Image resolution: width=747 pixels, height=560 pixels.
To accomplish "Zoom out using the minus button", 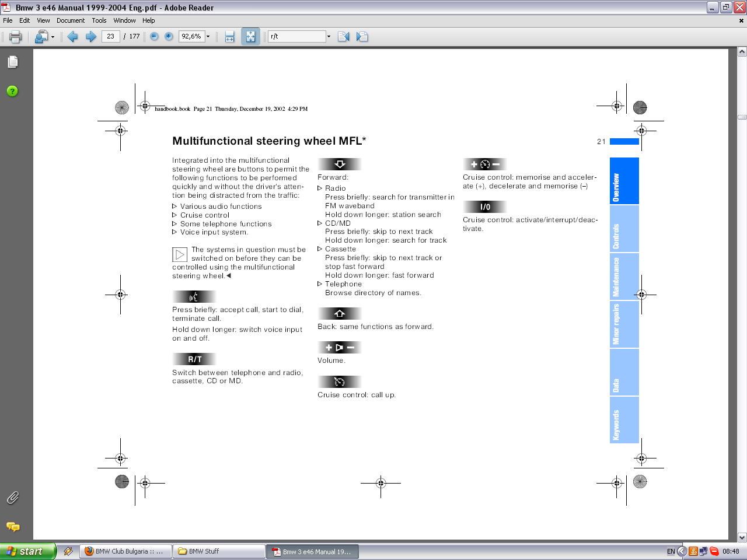I will tap(154, 36).
